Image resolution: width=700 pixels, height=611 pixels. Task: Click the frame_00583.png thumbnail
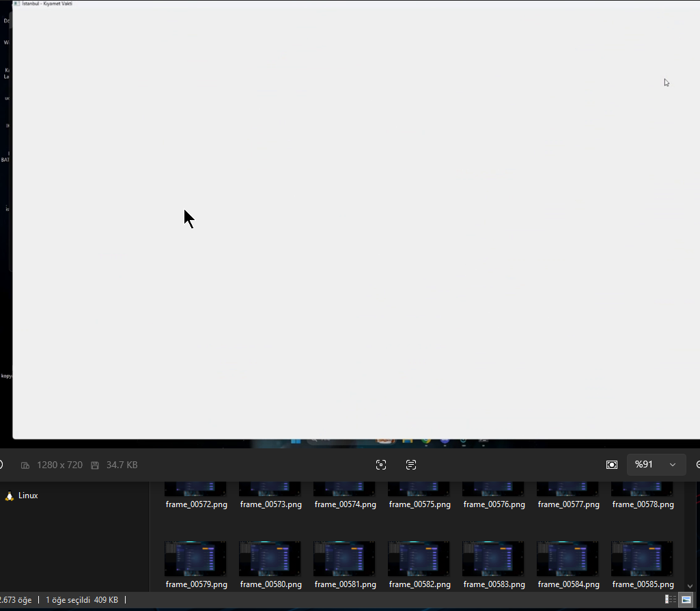click(x=493, y=559)
